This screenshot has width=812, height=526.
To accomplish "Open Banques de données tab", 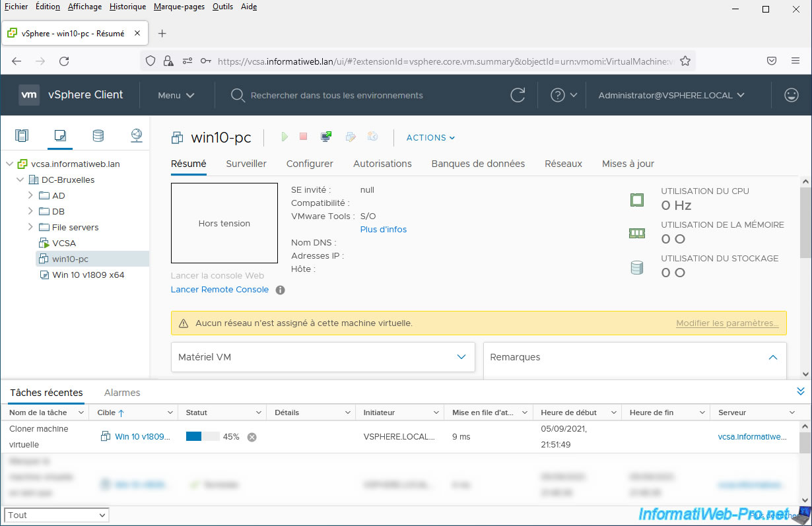I will pyautogui.click(x=478, y=164).
